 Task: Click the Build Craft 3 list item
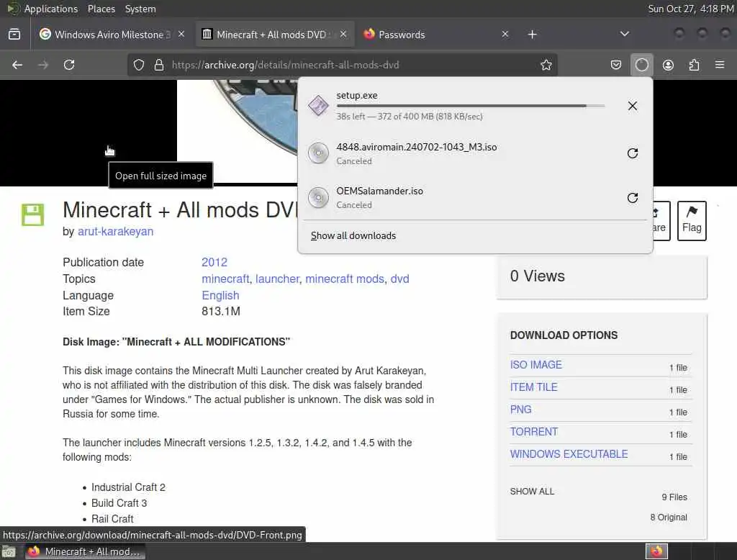click(x=119, y=503)
